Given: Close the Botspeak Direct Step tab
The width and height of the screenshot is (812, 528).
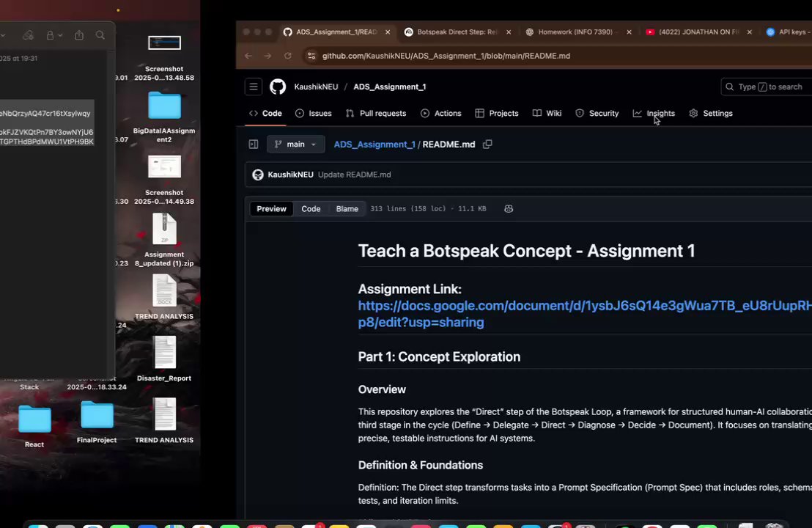Looking at the screenshot, I should click(x=509, y=32).
